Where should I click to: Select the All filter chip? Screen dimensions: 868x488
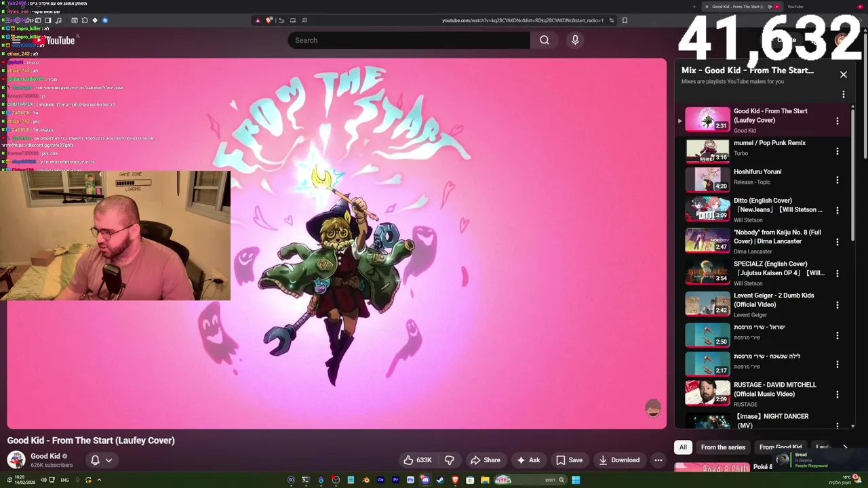(683, 447)
